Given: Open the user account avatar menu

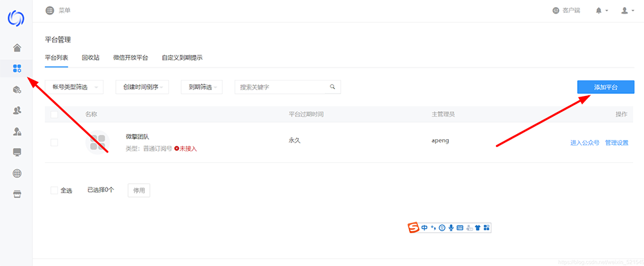Looking at the screenshot, I should coord(625,11).
